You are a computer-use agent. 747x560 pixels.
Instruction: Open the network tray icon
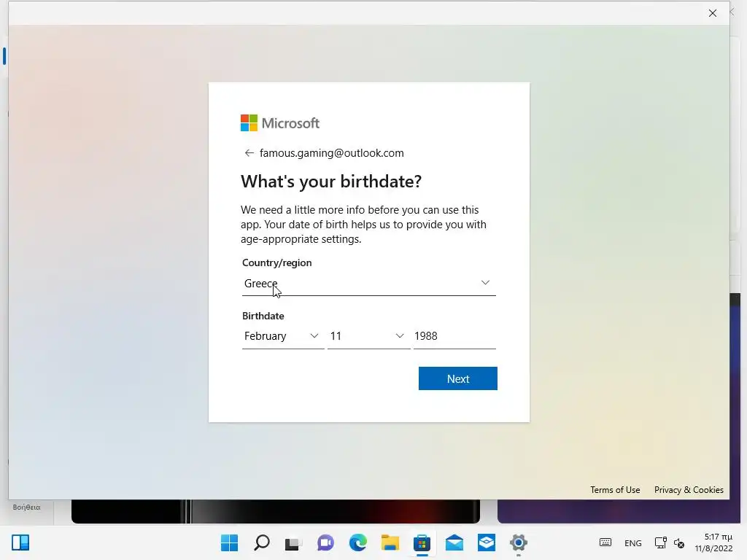click(x=661, y=542)
